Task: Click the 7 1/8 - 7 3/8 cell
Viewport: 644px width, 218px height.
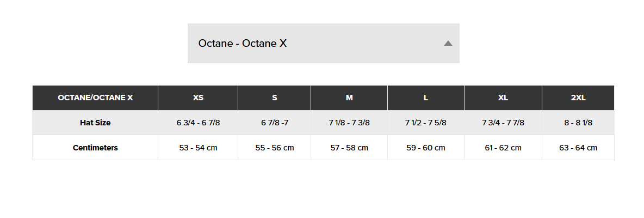Action: (x=349, y=123)
